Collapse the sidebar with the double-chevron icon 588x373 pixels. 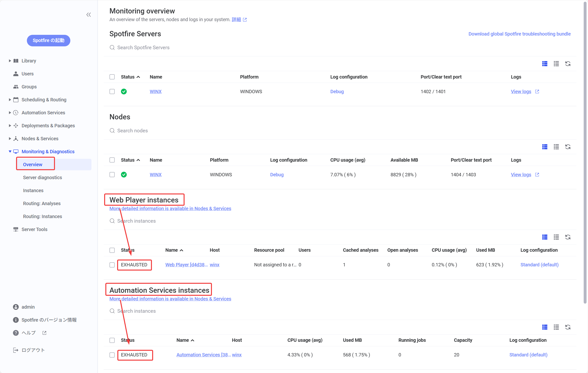[89, 15]
